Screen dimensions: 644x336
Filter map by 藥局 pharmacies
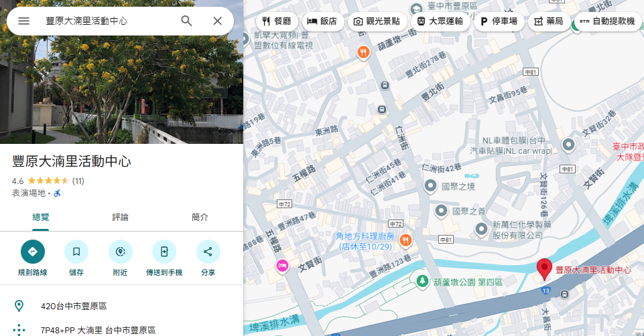[548, 21]
